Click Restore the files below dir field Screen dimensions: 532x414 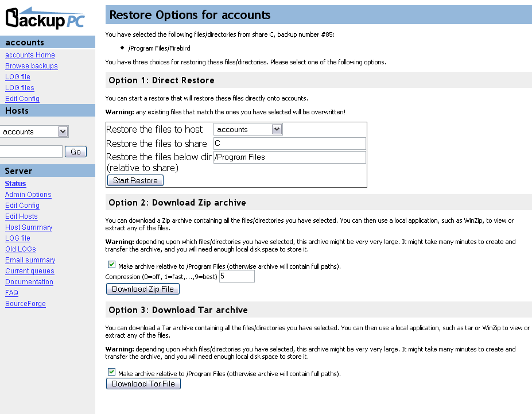click(289, 157)
